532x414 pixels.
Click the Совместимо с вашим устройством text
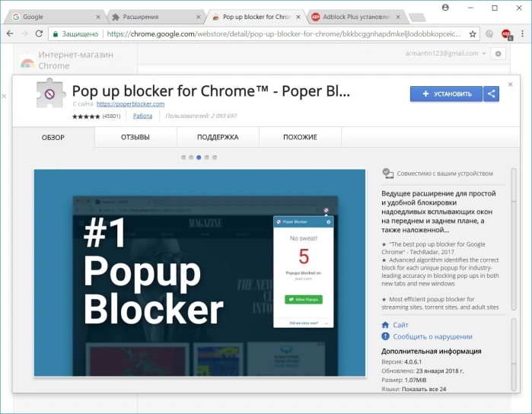(444, 174)
